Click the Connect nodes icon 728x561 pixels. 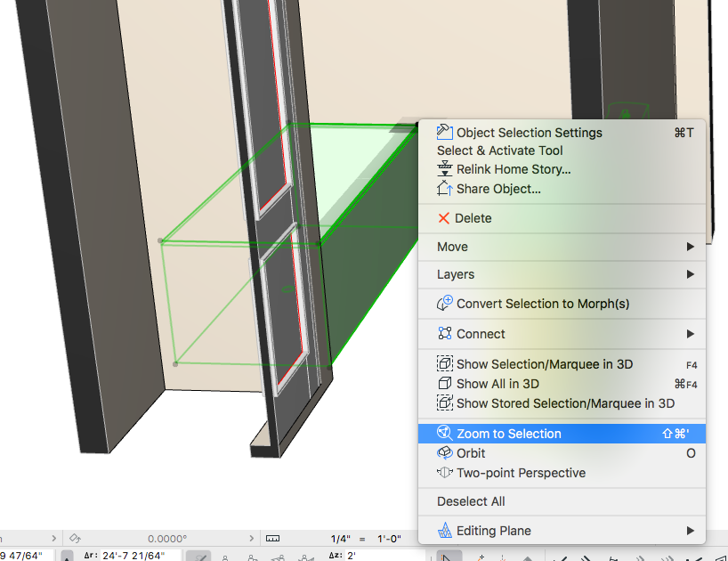coord(445,333)
